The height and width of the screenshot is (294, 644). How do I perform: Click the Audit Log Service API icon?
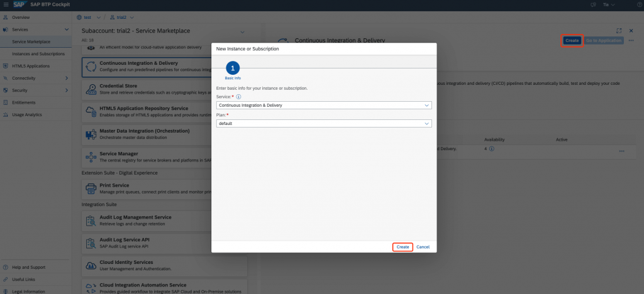pyautogui.click(x=91, y=242)
